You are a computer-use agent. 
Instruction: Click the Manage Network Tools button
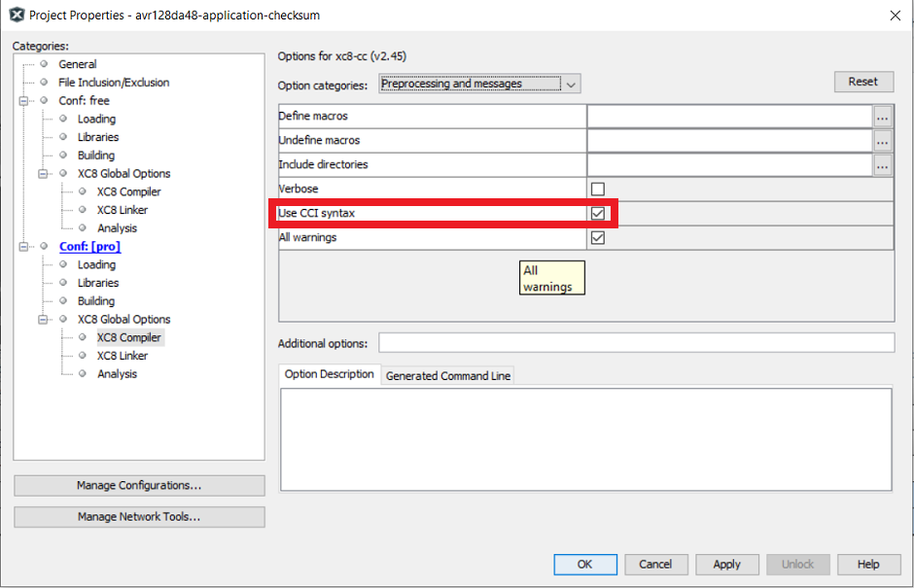(x=139, y=517)
